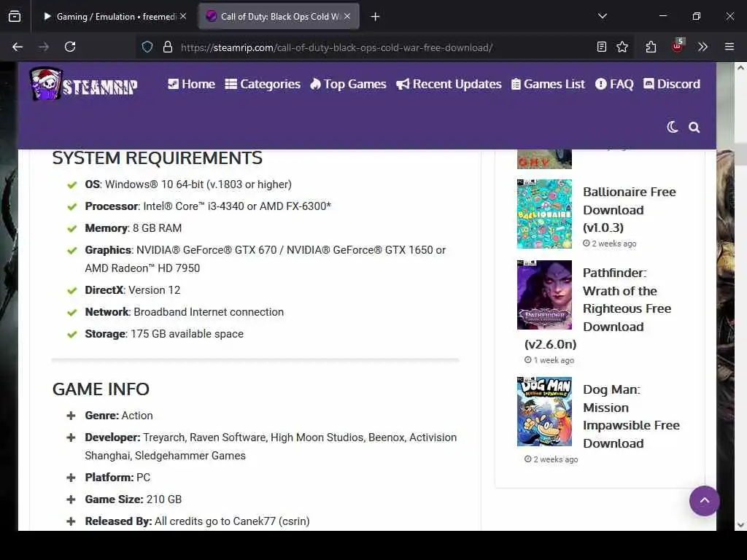Viewport: 747px width, 560px height.
Task: Click the DirectX Version 12 line
Action: pyautogui.click(x=133, y=290)
